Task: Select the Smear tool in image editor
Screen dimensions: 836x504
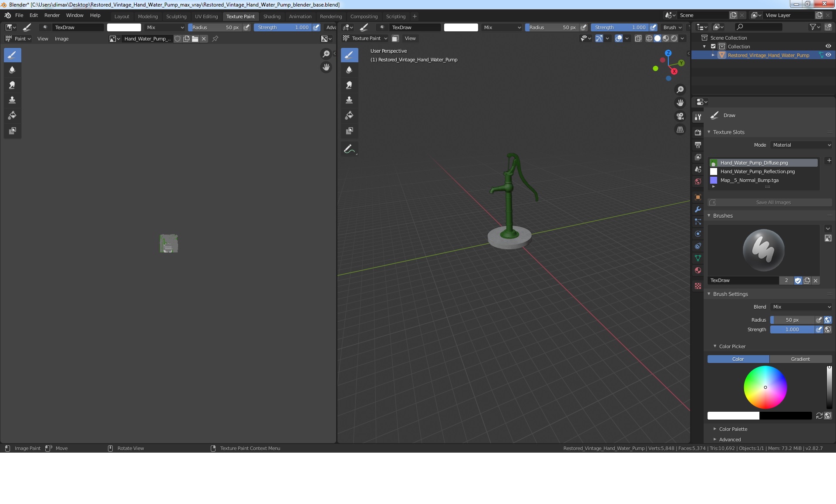Action: (x=12, y=85)
